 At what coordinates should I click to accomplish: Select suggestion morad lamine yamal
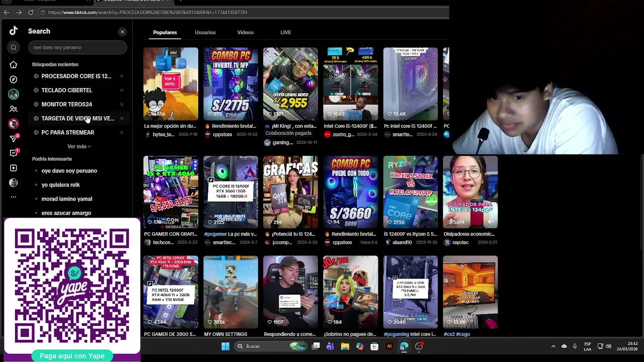(67, 199)
